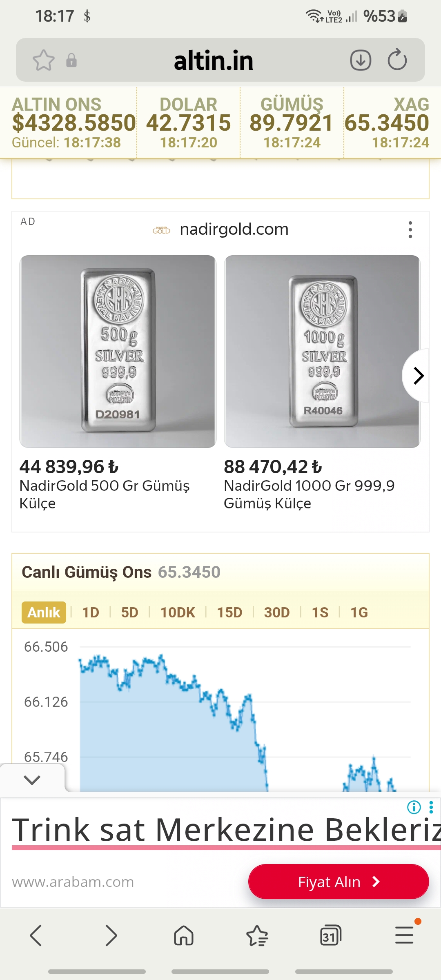Open the ad's three-dot options menu
The image size is (441, 980).
tap(410, 230)
